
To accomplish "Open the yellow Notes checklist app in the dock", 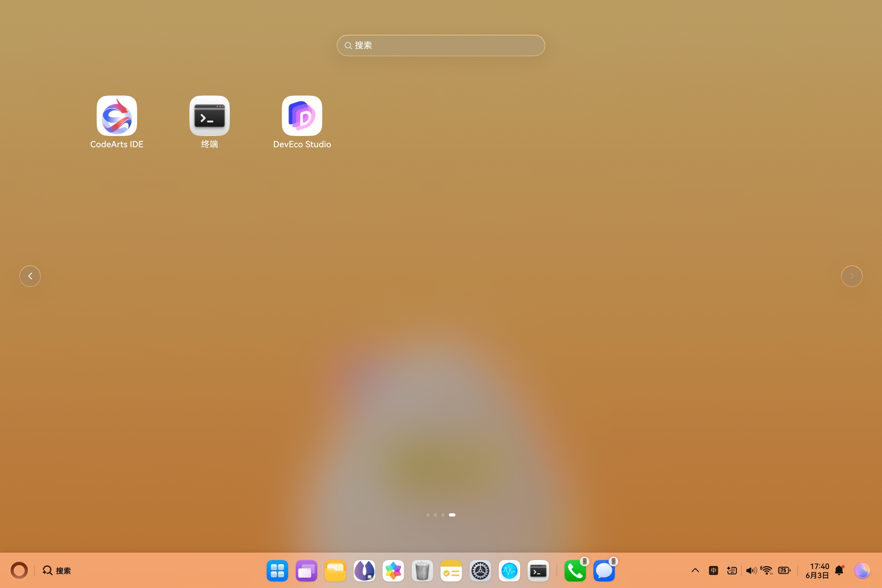I will coord(451,571).
